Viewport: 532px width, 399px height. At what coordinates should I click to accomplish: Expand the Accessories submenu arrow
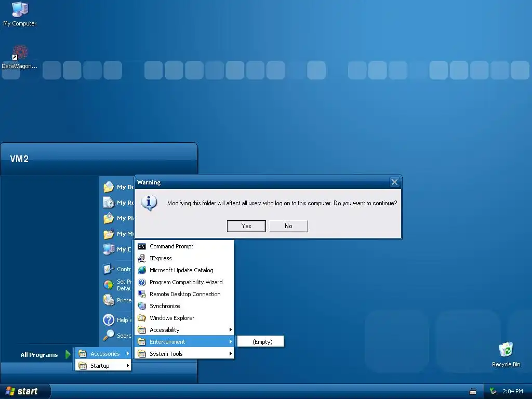(128, 354)
